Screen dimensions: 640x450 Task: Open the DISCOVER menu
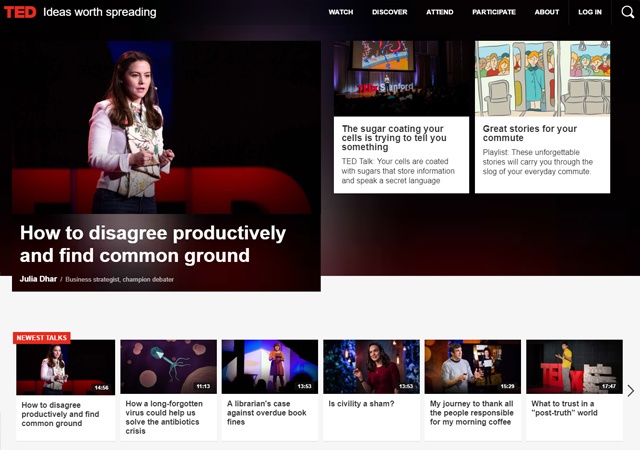click(x=389, y=12)
